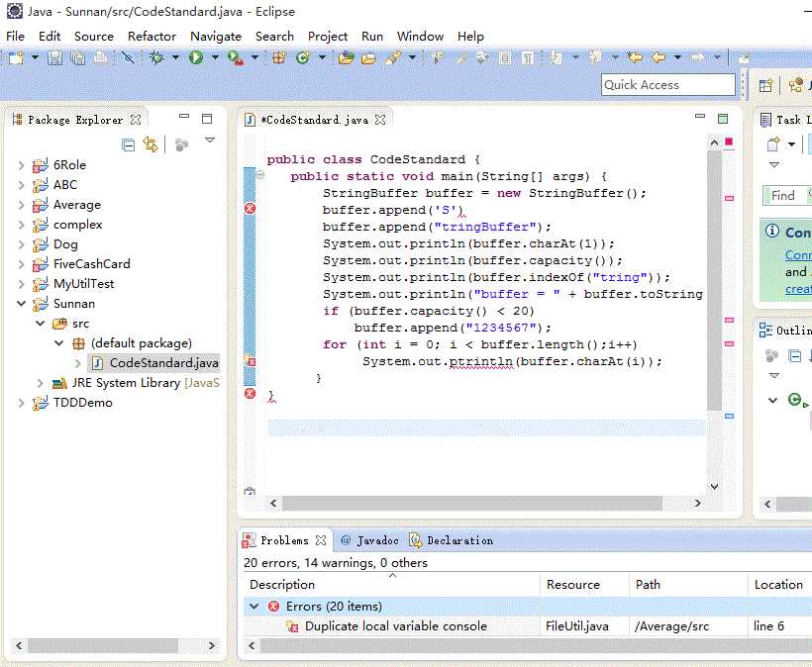Click the Save (floppy disk) toolbar icon
The image size is (812, 667).
(54, 57)
